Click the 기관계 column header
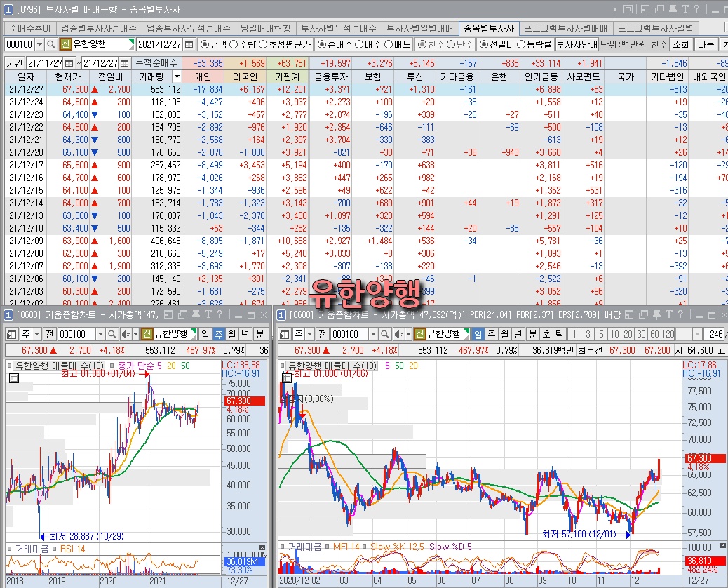 (x=288, y=76)
